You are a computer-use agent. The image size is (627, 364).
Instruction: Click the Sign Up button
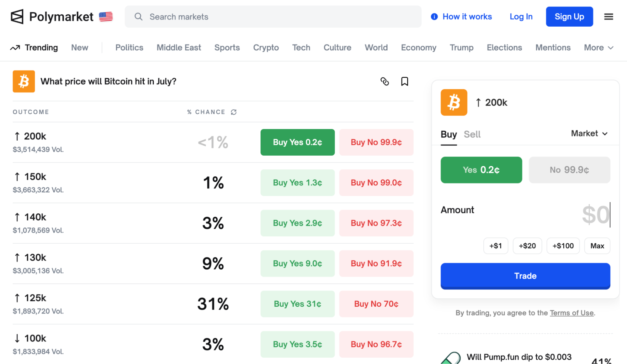point(569,17)
